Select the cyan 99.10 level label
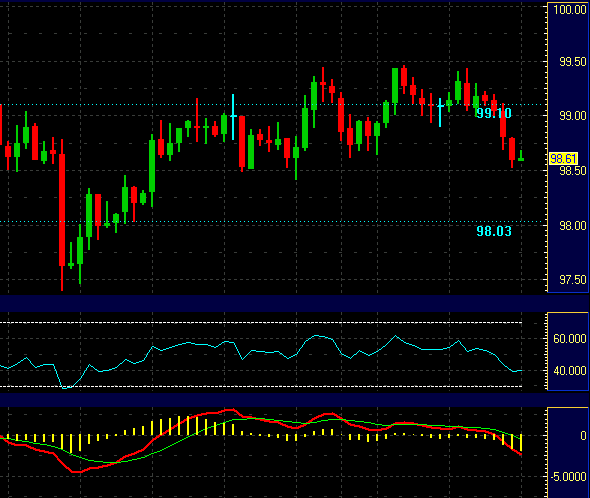Screen dimensions: 590x498 tap(494, 113)
